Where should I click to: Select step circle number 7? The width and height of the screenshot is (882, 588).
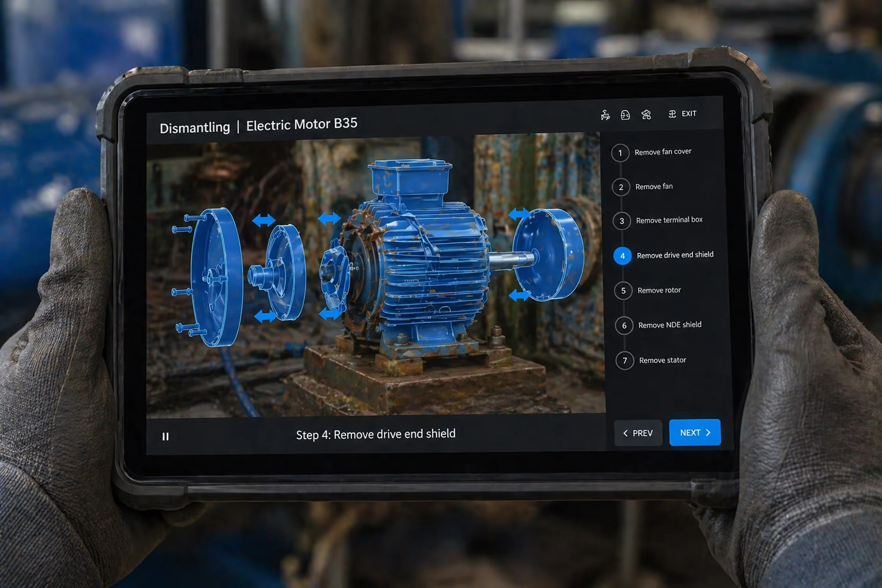[625, 361]
